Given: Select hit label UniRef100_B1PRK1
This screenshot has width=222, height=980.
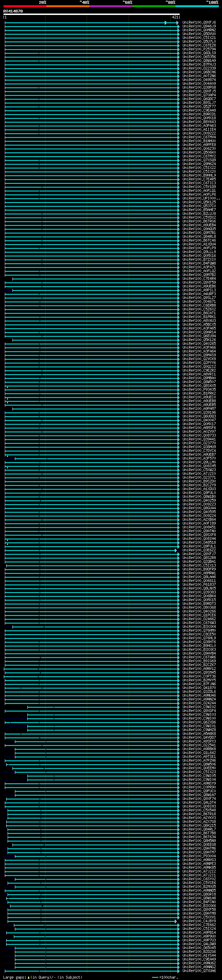Looking at the screenshot, I should pyautogui.click(x=199, y=316).
